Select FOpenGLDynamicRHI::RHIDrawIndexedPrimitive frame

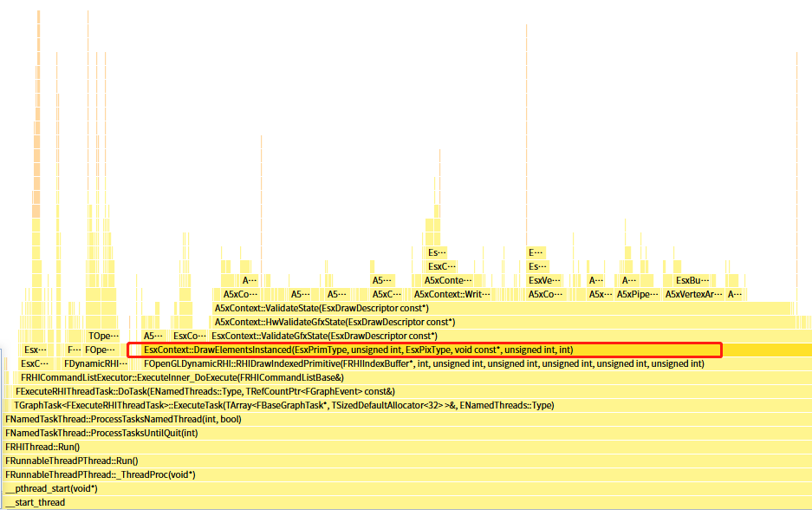(x=477, y=363)
